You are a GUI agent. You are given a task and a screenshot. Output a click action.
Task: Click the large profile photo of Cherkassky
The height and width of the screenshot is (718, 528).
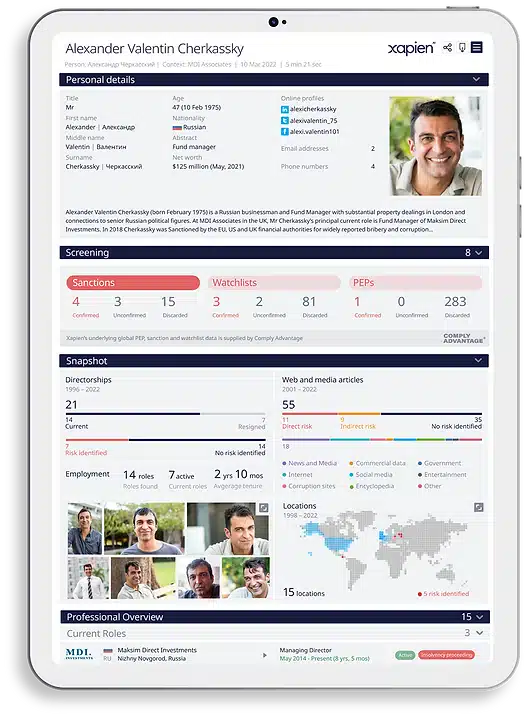pos(435,146)
